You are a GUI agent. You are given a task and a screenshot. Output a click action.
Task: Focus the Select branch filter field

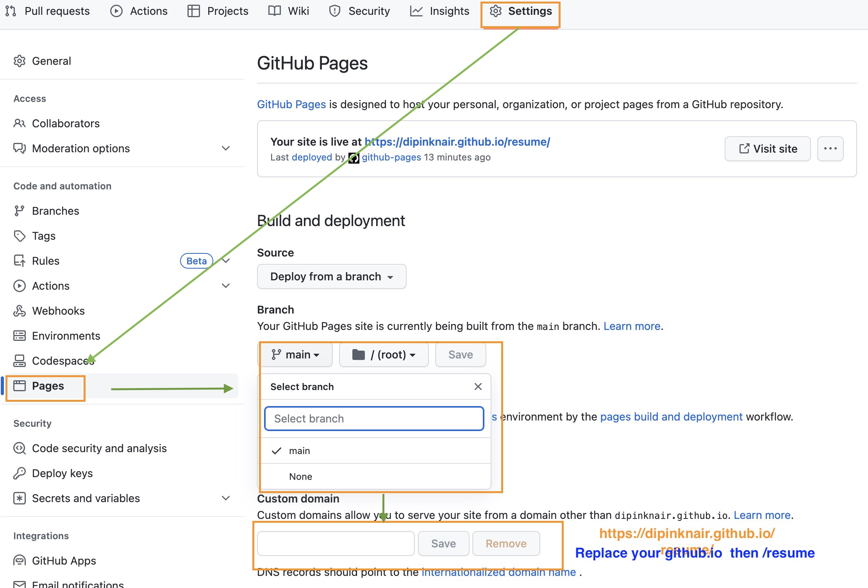pos(374,419)
